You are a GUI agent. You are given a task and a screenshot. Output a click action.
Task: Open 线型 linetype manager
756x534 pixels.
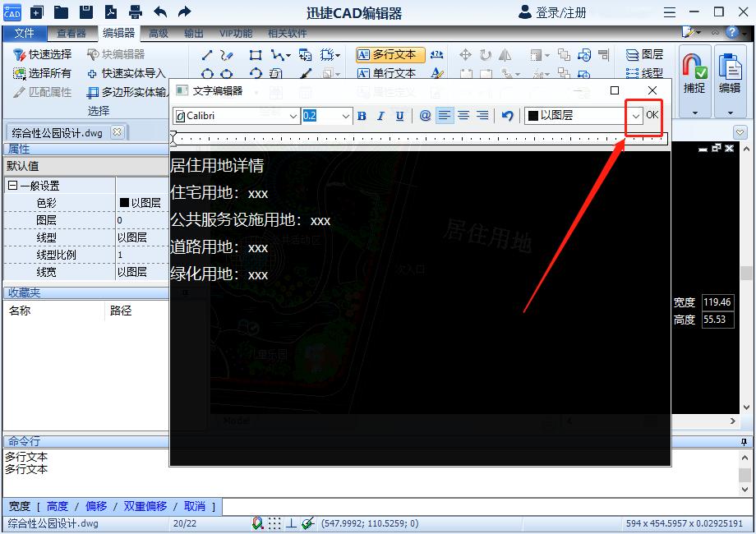point(644,73)
